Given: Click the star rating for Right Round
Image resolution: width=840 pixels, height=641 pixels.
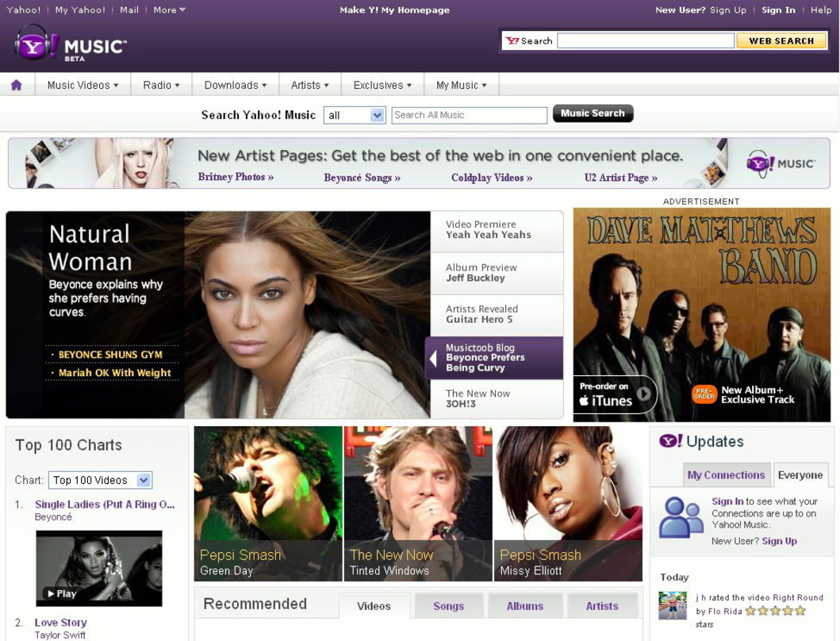Looking at the screenshot, I should [775, 610].
